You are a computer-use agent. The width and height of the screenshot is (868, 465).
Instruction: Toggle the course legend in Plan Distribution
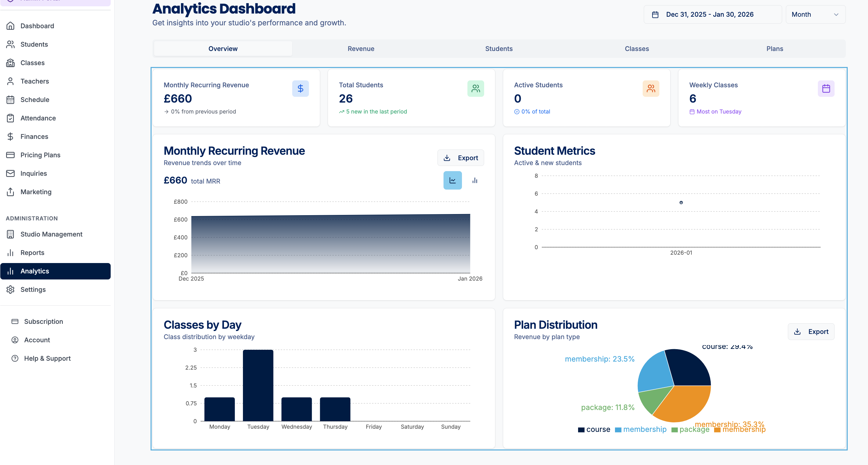595,429
